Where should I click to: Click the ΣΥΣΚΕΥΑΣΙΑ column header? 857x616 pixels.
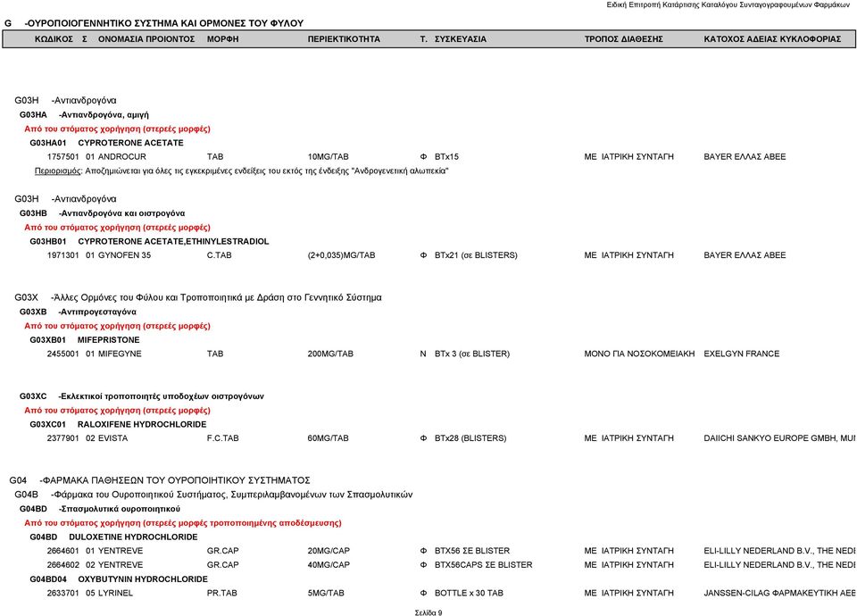(461, 39)
